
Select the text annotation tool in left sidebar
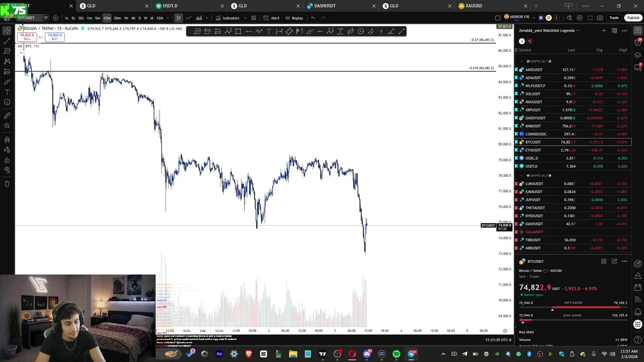click(x=7, y=92)
